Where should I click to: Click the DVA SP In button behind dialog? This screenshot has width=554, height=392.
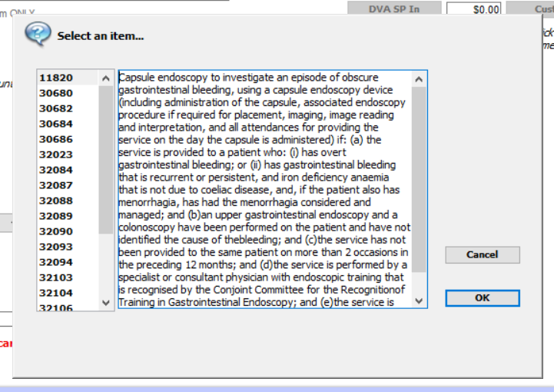(x=394, y=8)
